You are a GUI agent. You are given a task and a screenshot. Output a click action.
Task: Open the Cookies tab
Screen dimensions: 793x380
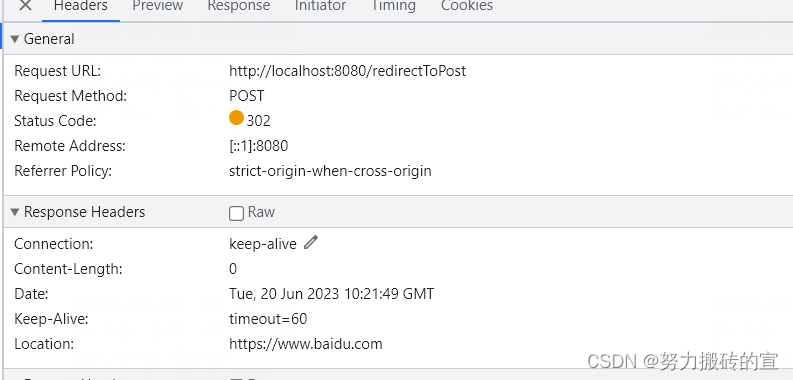click(467, 6)
